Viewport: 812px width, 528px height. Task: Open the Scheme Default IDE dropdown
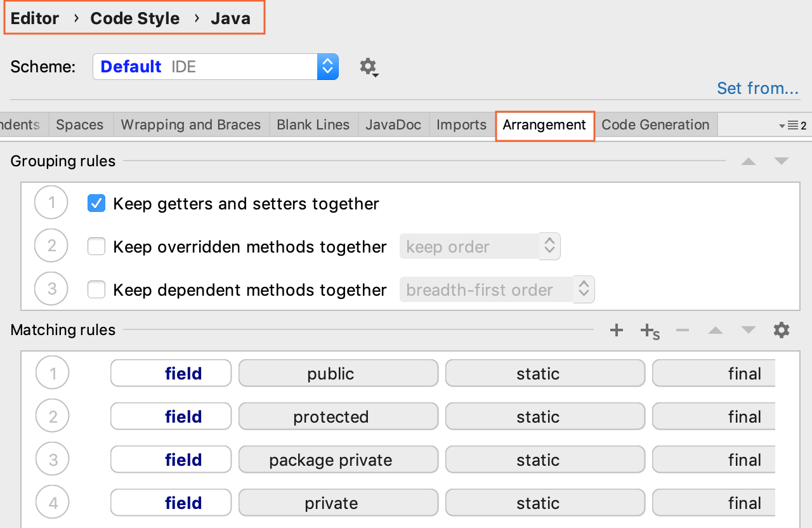[216, 67]
